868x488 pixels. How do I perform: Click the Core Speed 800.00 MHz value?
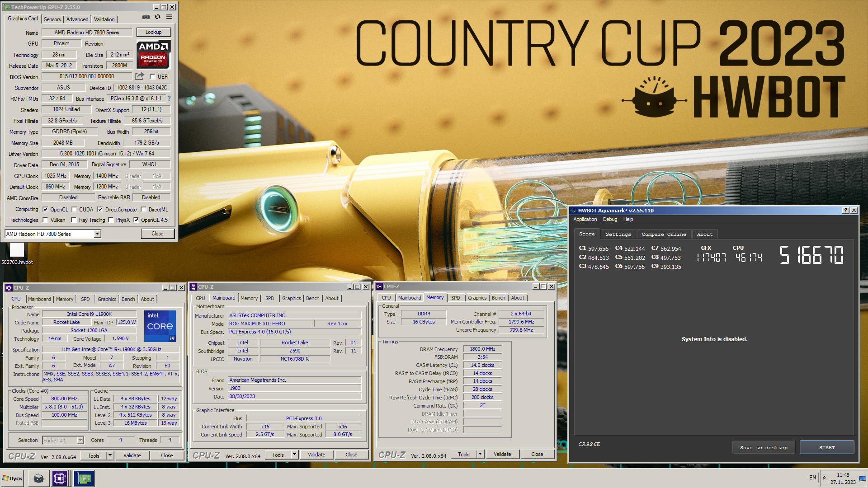coord(64,399)
